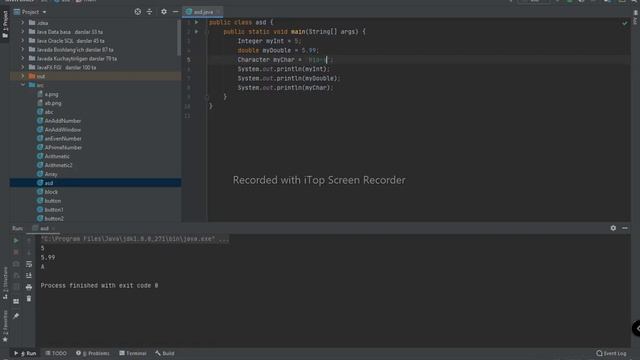Click the collapse all icon in Project panel header
Image resolution: width=640 pixels, height=360 pixels.
[149, 12]
